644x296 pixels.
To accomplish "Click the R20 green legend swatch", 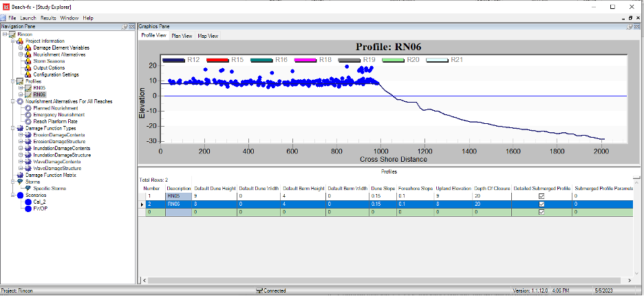I will pyautogui.click(x=393, y=61).
